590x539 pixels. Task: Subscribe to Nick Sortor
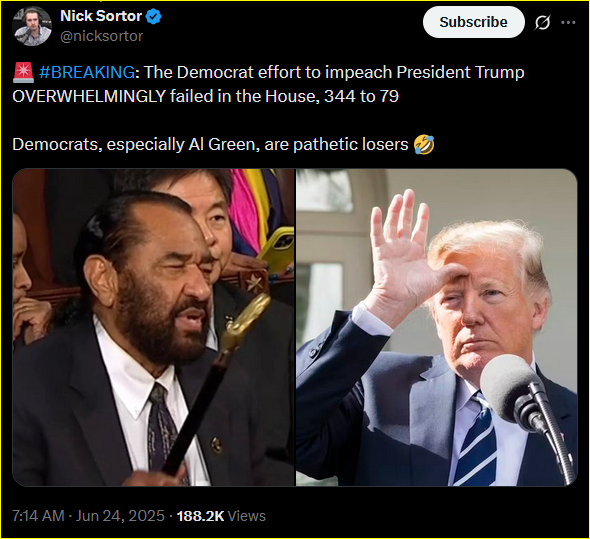(x=473, y=22)
